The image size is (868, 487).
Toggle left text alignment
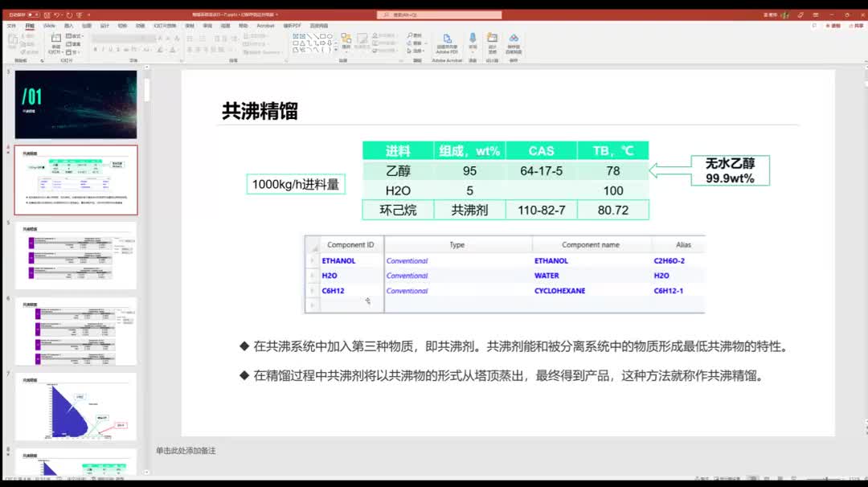coord(190,50)
